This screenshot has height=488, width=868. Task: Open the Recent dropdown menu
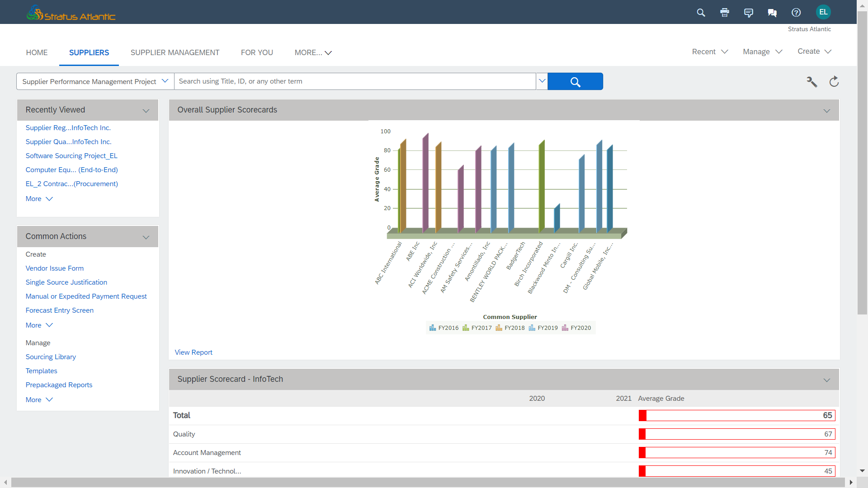pyautogui.click(x=710, y=52)
